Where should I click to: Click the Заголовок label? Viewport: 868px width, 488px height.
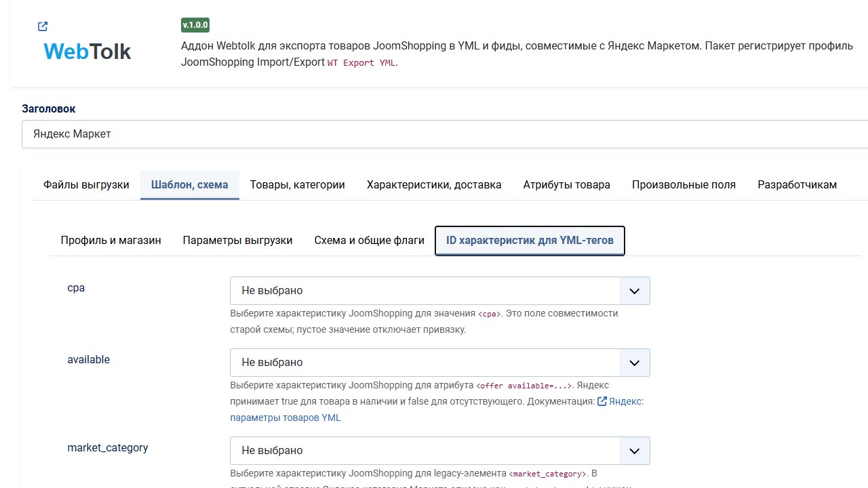click(49, 108)
